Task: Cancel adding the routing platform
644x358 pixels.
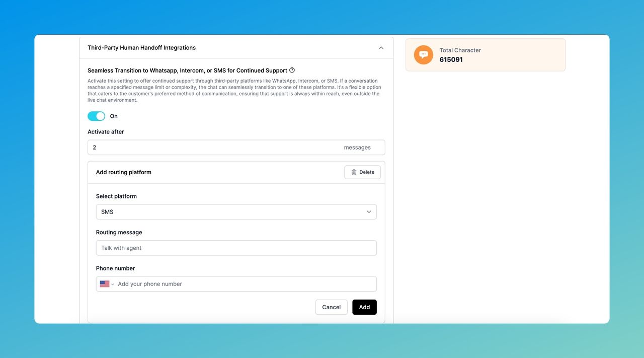Action: coord(332,307)
